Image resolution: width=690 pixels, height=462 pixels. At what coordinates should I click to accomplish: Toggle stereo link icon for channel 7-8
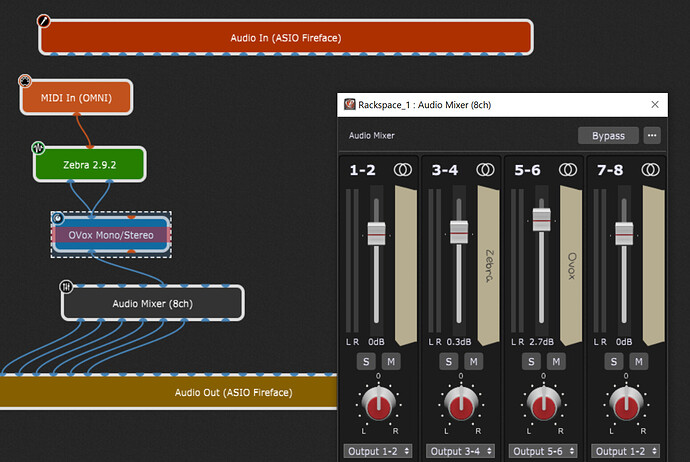(x=650, y=170)
